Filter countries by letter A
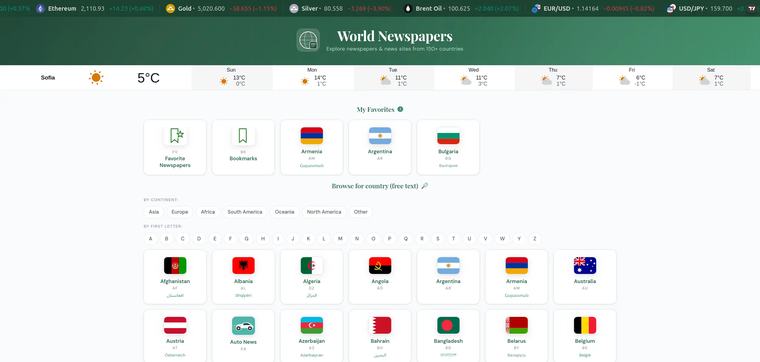Viewport: 760px width, 362px height. click(x=151, y=239)
